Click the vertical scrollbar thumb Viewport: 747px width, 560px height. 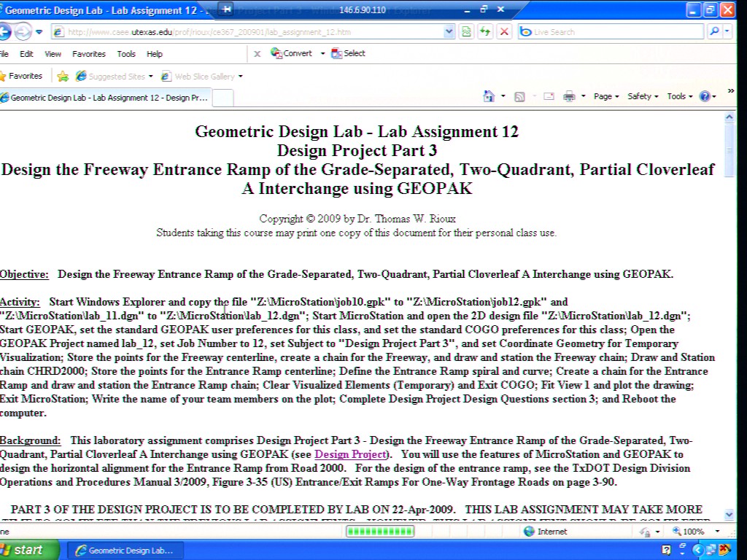[729, 150]
